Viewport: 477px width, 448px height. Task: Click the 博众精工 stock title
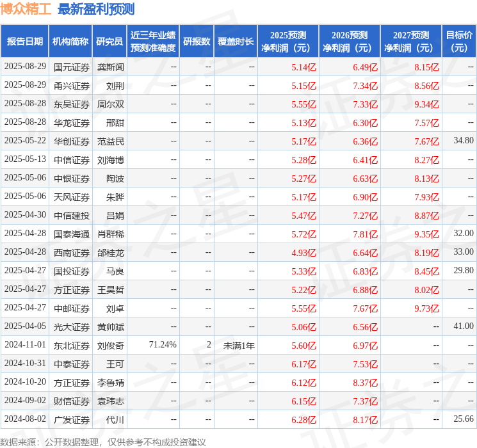pyautogui.click(x=26, y=9)
